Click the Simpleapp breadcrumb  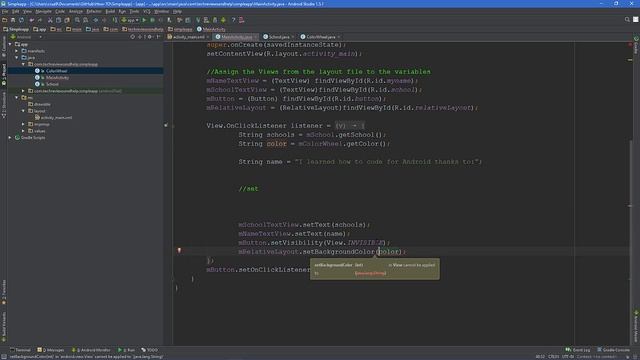pyautogui.click(x=16, y=29)
